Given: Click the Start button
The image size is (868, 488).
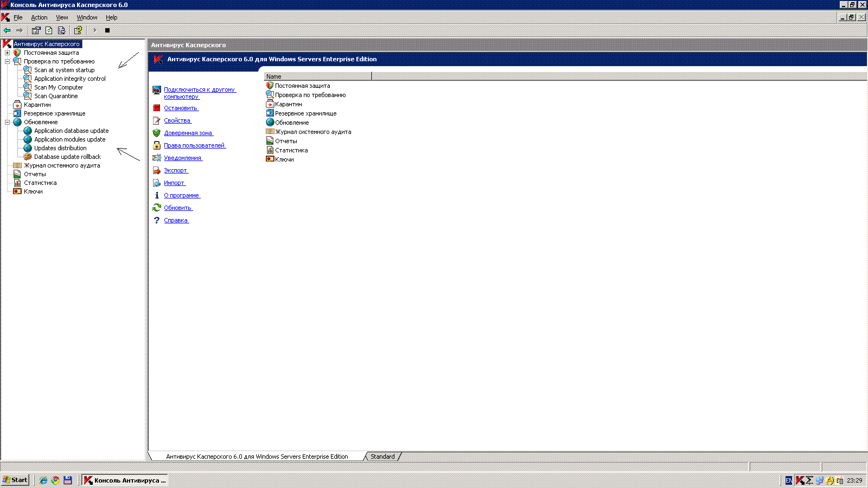Looking at the screenshot, I should click(x=15, y=480).
